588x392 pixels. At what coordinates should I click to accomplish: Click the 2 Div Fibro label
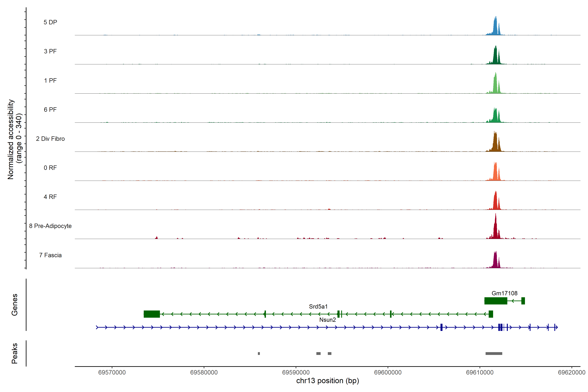coord(50,139)
